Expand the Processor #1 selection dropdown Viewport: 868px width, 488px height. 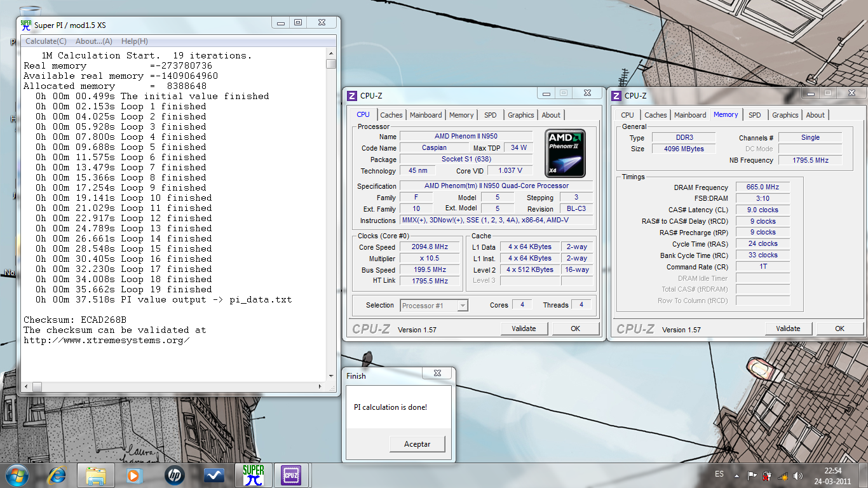[463, 306]
